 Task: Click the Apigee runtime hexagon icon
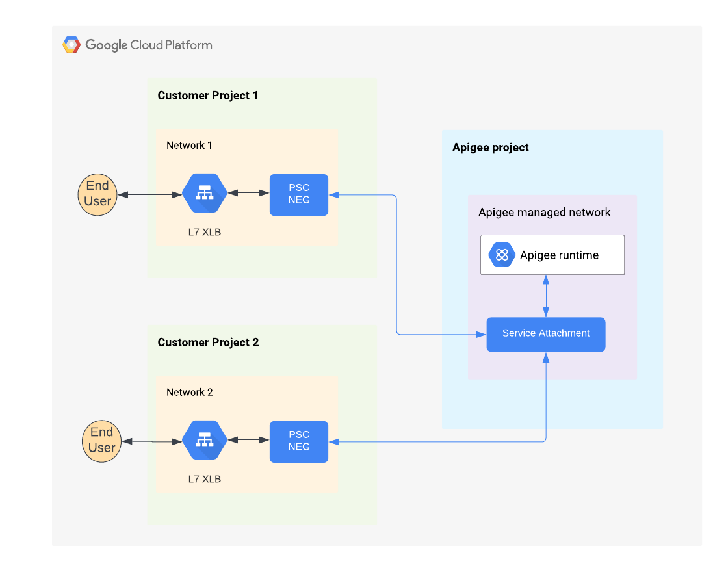click(x=502, y=255)
